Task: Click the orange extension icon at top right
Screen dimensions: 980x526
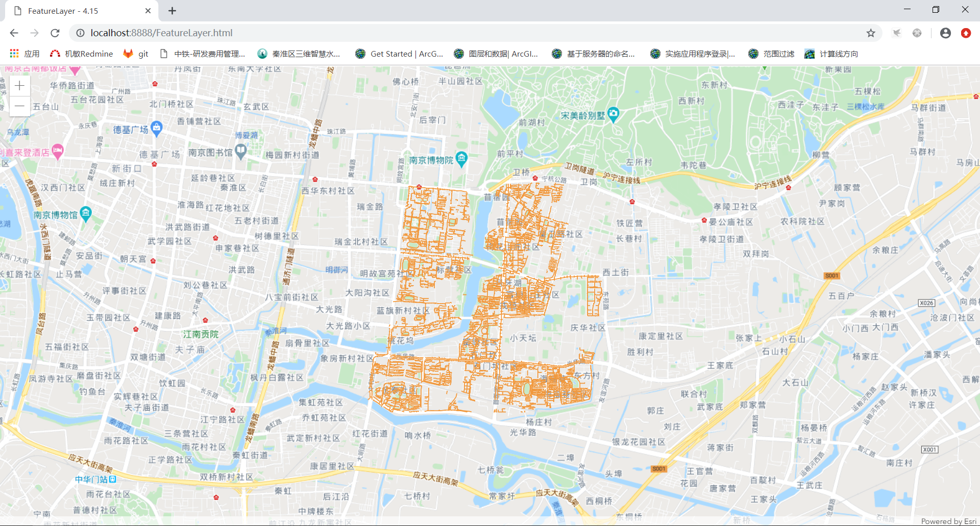Action: coord(966,33)
